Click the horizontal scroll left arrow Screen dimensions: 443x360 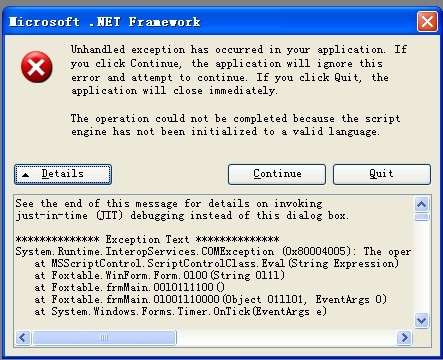click(x=23, y=338)
